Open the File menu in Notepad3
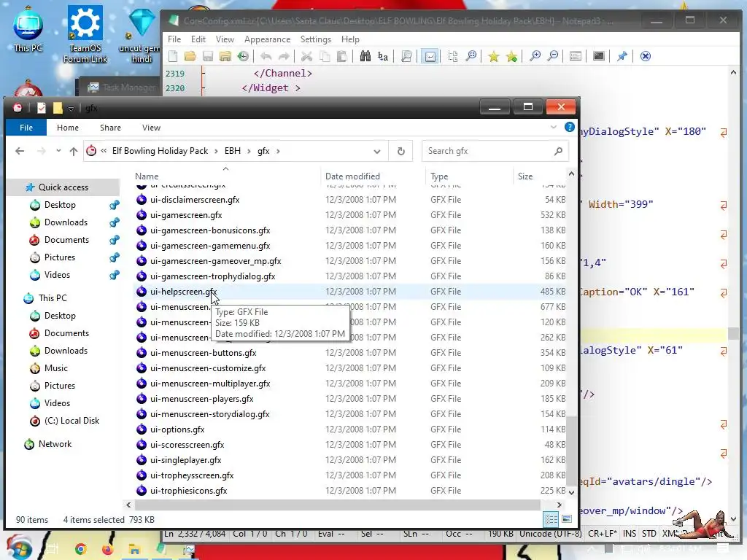The width and height of the screenshot is (747, 560). [x=174, y=39]
